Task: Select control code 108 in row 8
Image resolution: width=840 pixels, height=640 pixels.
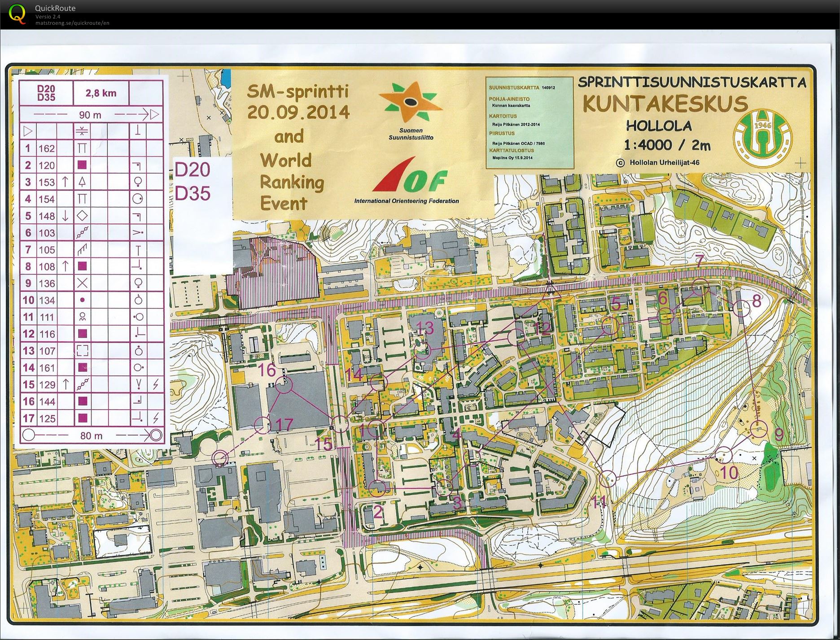Action: click(46, 267)
